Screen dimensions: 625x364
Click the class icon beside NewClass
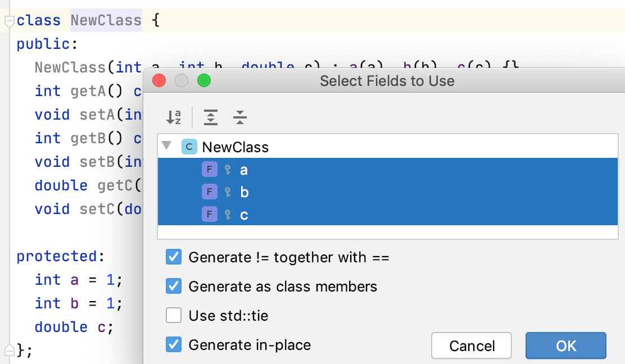(189, 147)
